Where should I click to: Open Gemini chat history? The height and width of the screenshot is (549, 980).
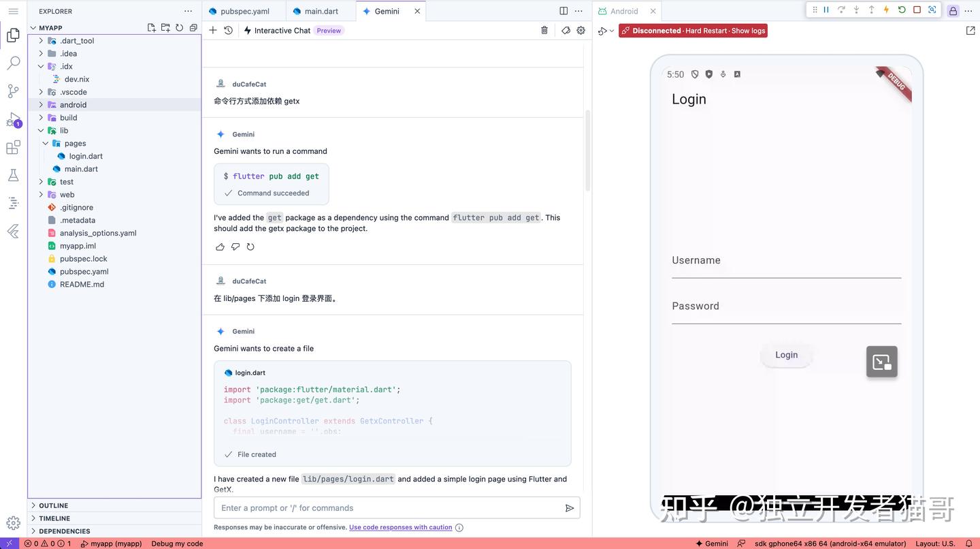228,30
